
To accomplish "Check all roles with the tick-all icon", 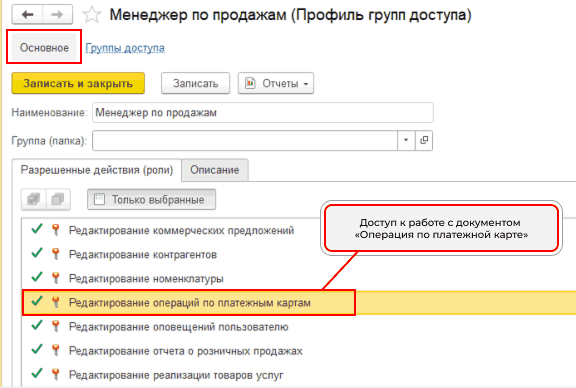I will coord(34,200).
